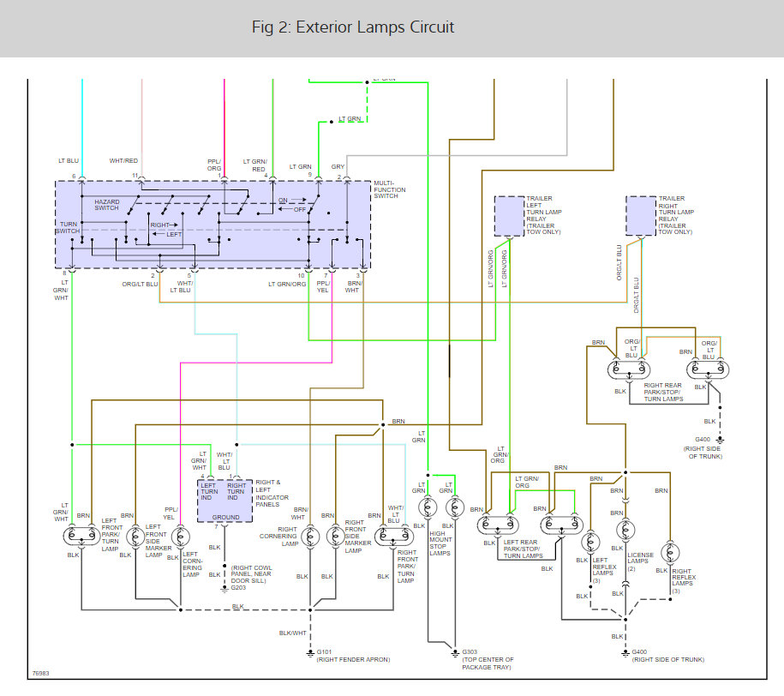The height and width of the screenshot is (696, 784).
Task: Click '(RIGHT COWL PANEL, NEAR DOOR SILL)' label
Action: point(252,574)
